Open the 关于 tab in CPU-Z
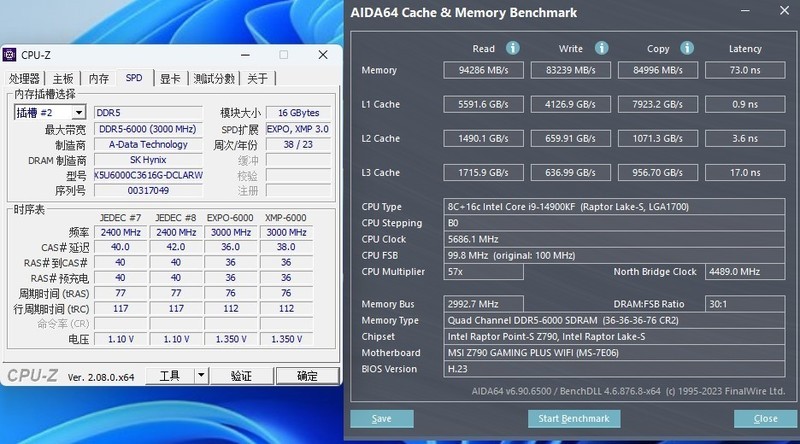Image resolution: width=800 pixels, height=444 pixels. (257, 79)
